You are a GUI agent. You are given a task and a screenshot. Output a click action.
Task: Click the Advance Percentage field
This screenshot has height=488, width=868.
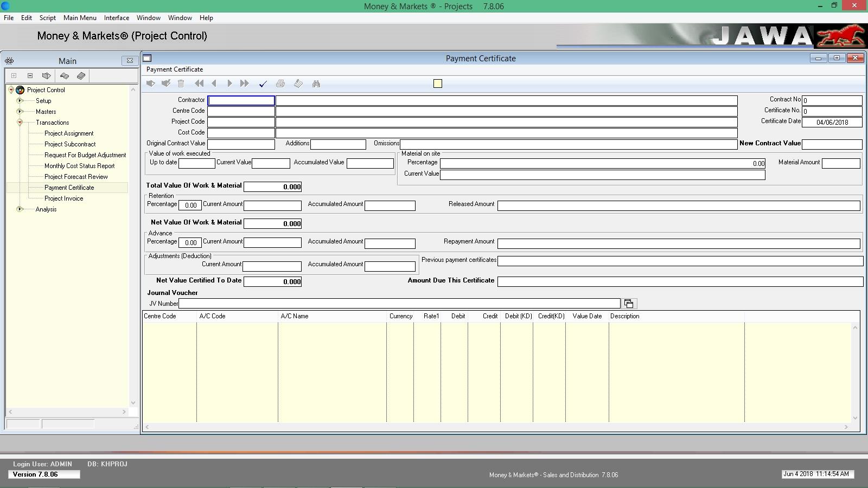(x=190, y=243)
